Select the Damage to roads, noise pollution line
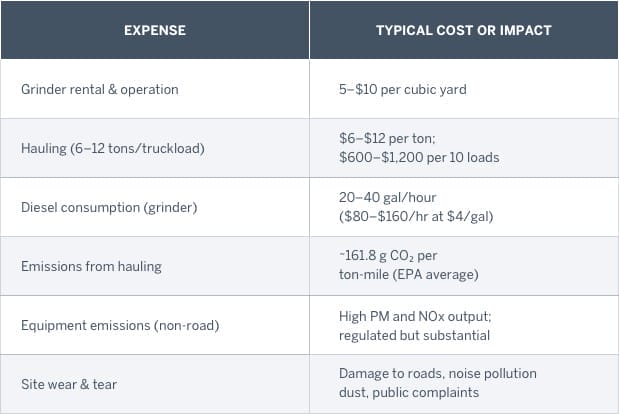 click(437, 374)
